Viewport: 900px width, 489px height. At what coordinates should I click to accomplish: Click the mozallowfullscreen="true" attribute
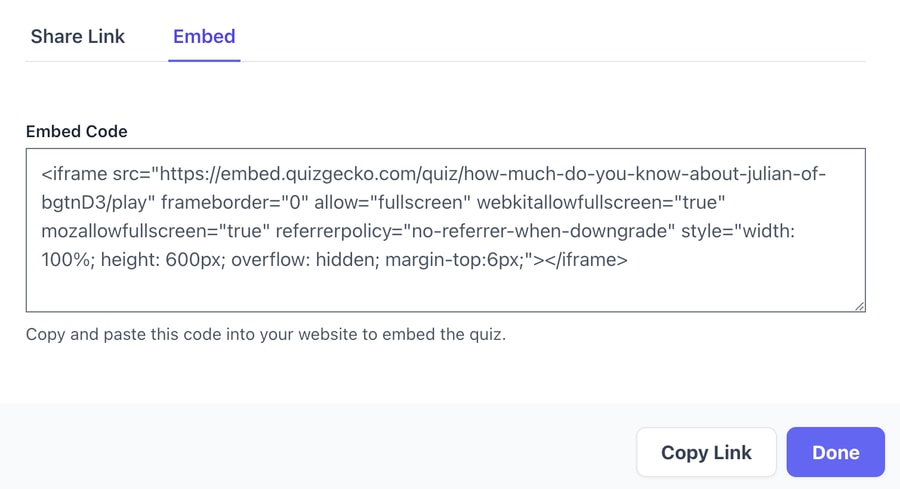(156, 231)
